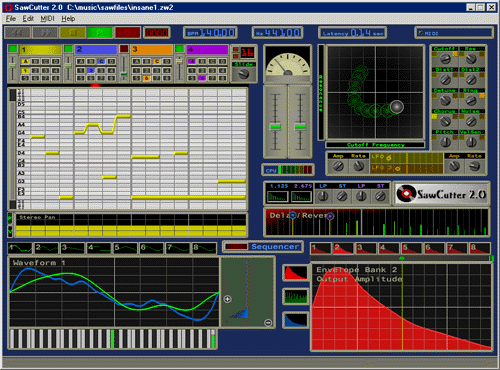Click the red amplitude envelope type icon
The width and height of the screenshot is (500, 370).
click(295, 273)
